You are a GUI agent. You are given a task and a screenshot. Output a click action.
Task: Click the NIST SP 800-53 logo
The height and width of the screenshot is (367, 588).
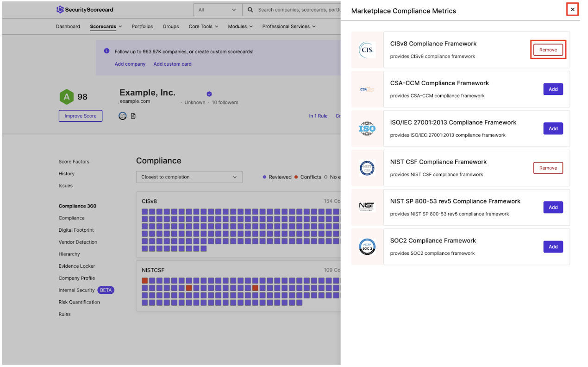(367, 206)
